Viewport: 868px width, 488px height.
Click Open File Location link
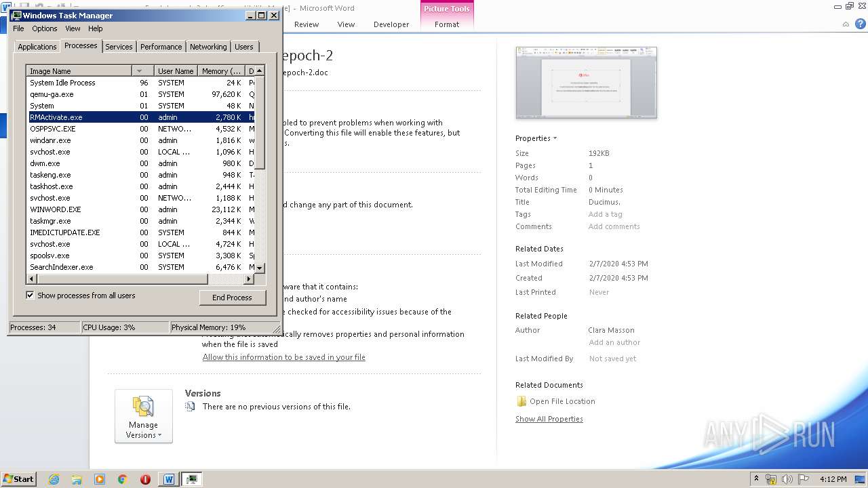562,401
